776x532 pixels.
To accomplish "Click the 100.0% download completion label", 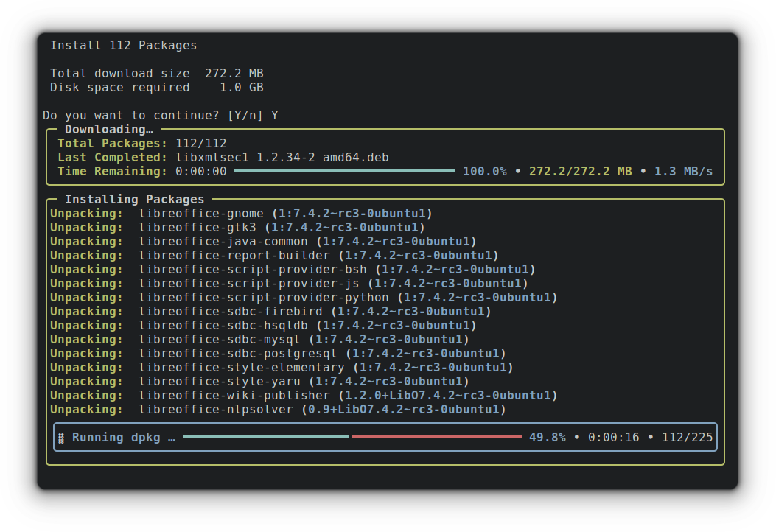I will [483, 171].
